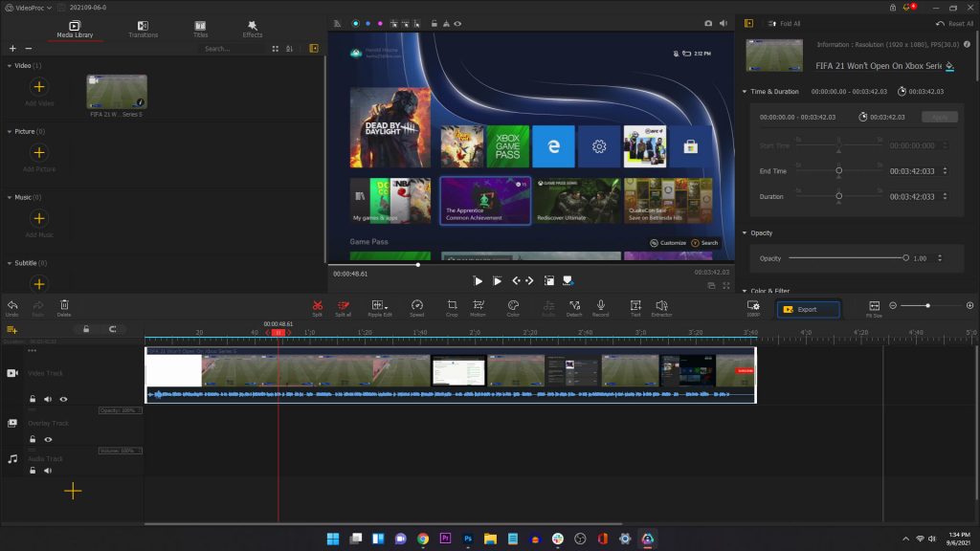Open the audio Extractor tool
Screen dimensions: 980x551
tap(661, 307)
